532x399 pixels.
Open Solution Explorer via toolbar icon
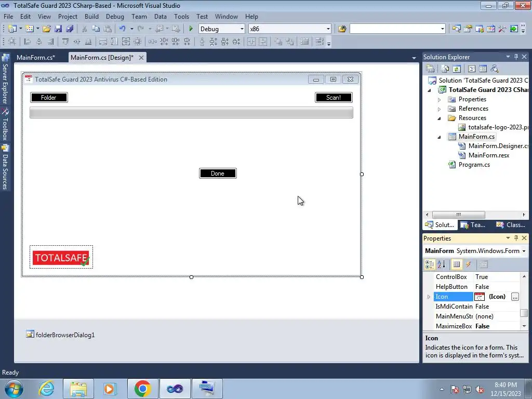click(456, 29)
